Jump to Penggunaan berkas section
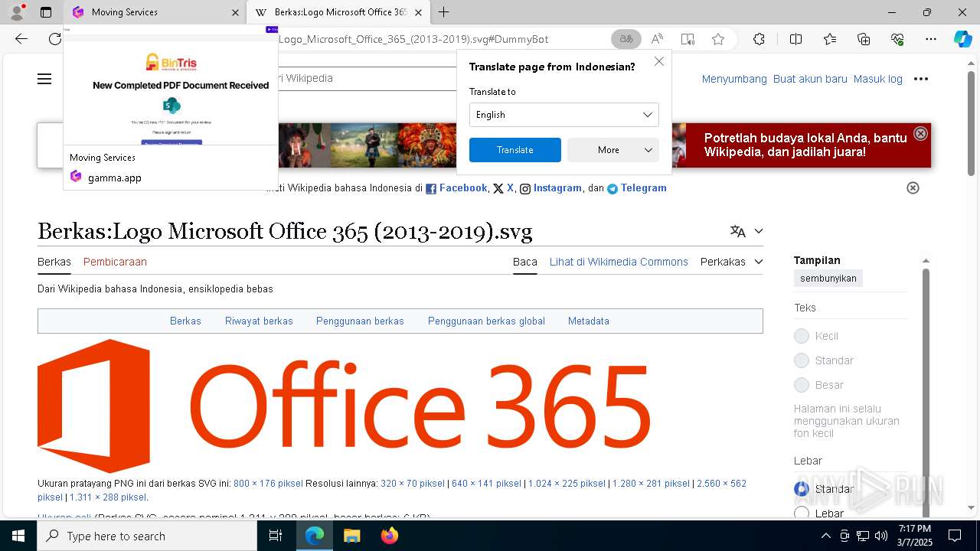 (x=360, y=321)
